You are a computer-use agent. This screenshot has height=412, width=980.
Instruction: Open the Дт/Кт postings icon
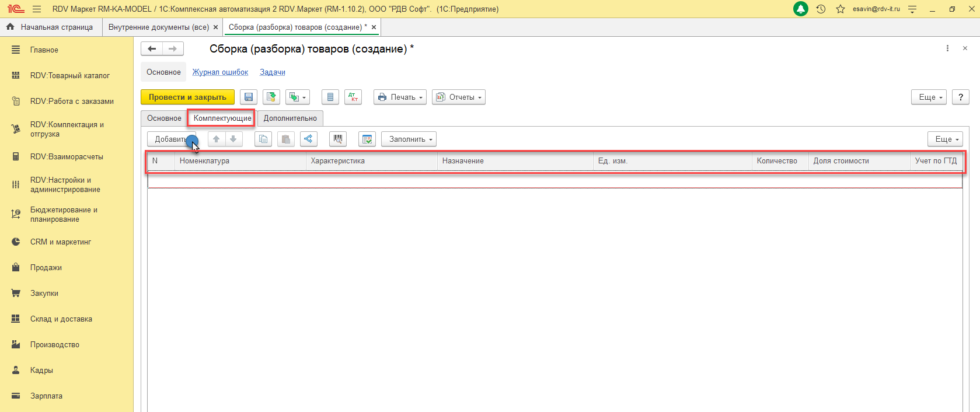click(353, 97)
